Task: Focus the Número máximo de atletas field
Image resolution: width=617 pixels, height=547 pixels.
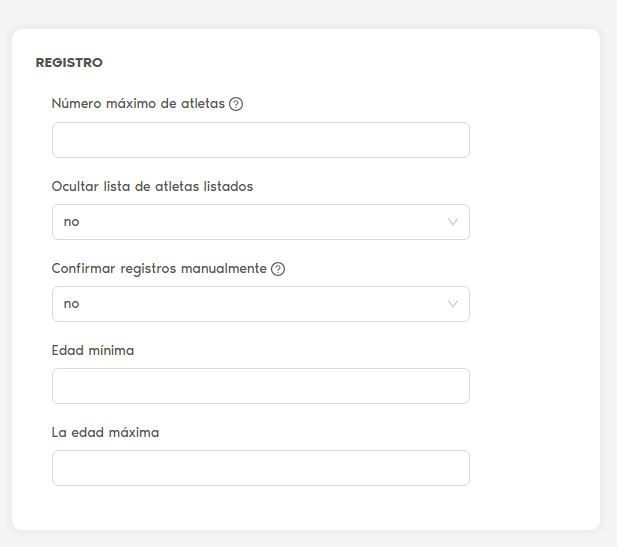Action: tap(260, 140)
